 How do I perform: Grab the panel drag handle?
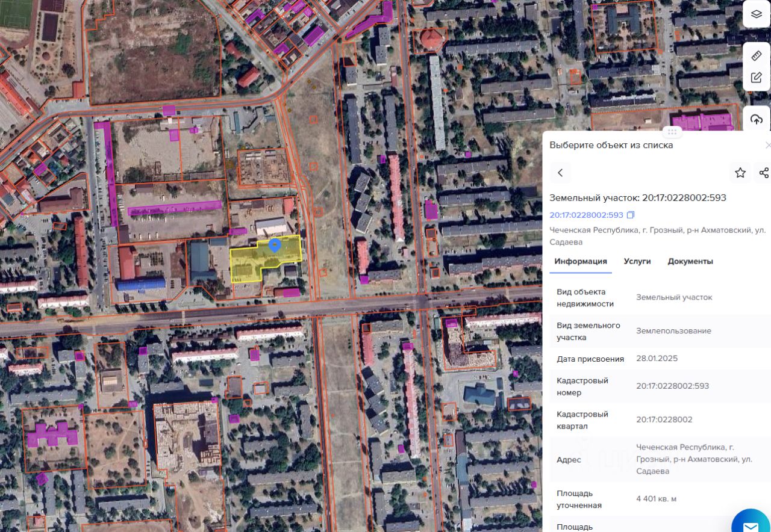click(x=671, y=132)
